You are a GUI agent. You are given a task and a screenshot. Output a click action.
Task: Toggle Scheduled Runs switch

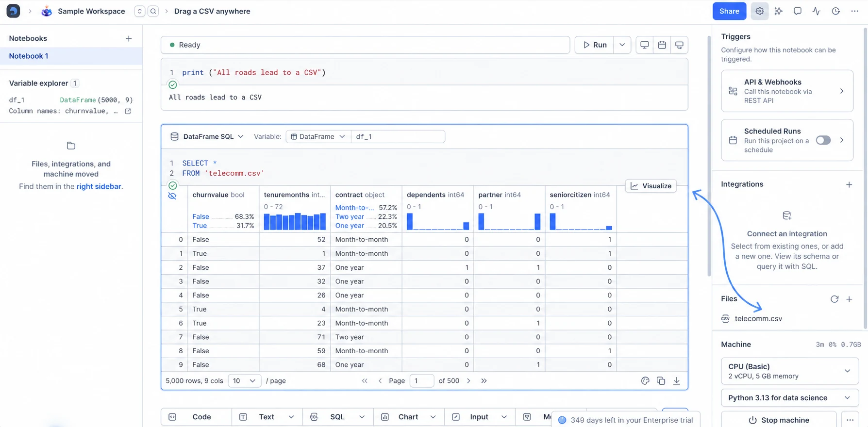823,140
